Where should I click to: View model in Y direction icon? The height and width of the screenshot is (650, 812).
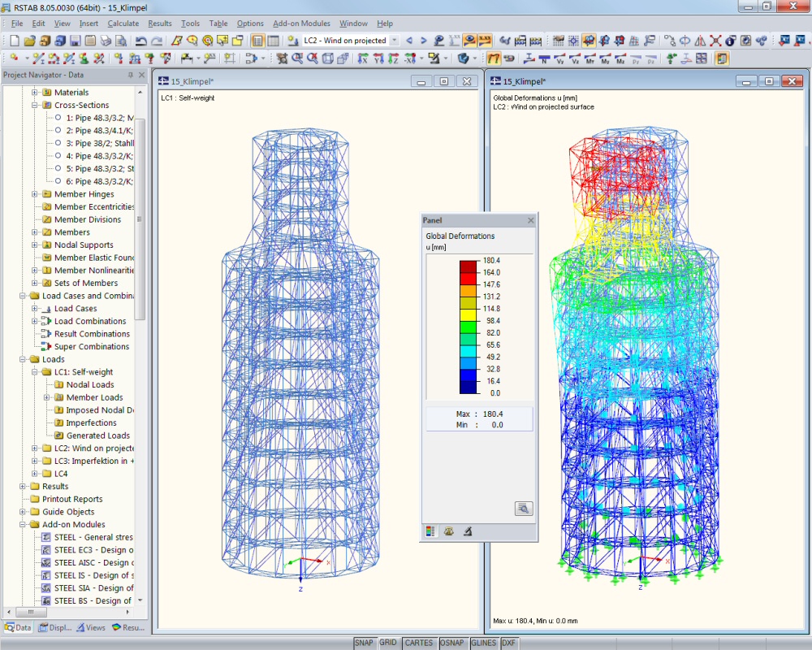(x=378, y=58)
